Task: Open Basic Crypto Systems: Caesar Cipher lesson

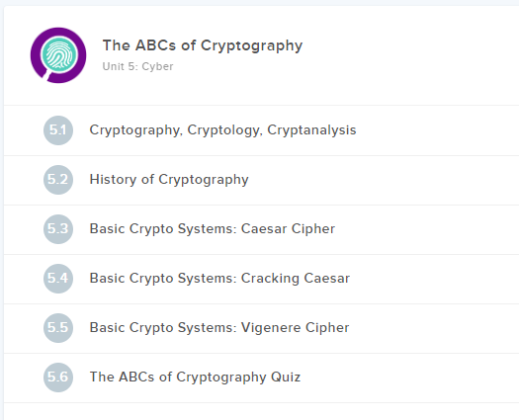Action: tap(213, 228)
